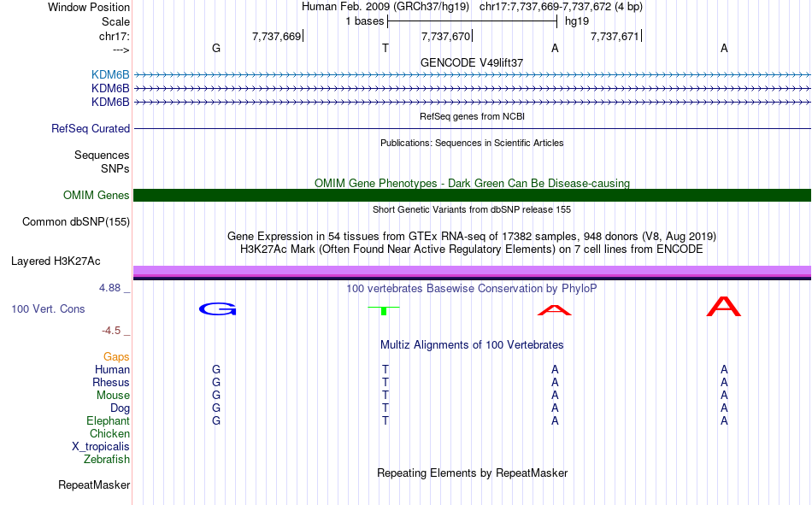Click the 4.88 conservation maximum value

coord(110,288)
